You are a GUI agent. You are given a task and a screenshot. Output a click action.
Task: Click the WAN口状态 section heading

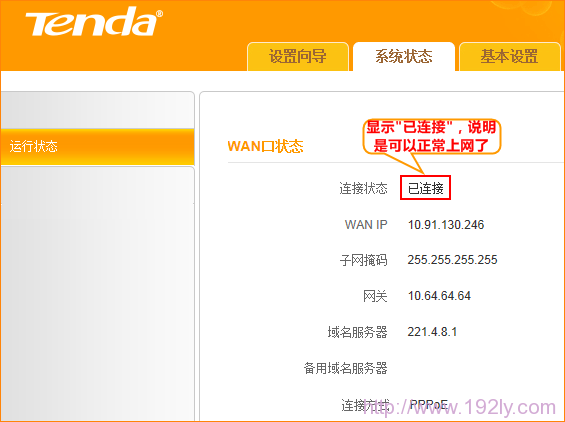click(265, 146)
